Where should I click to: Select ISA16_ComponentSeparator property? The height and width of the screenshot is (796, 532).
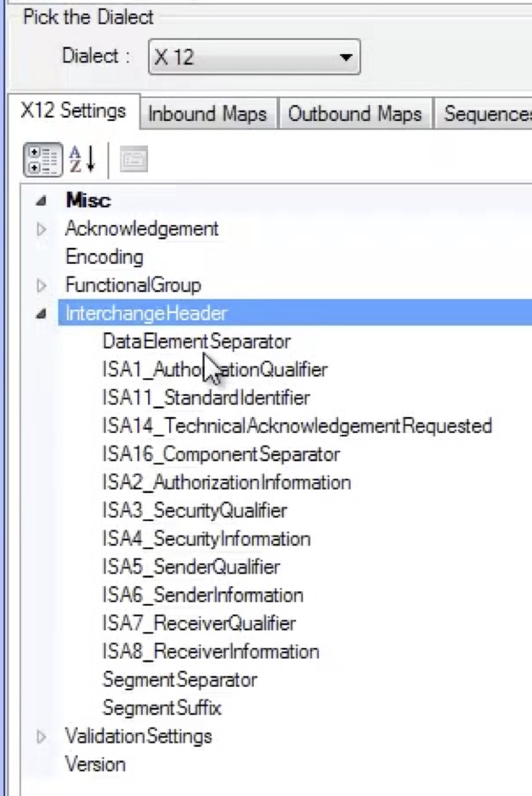221,454
